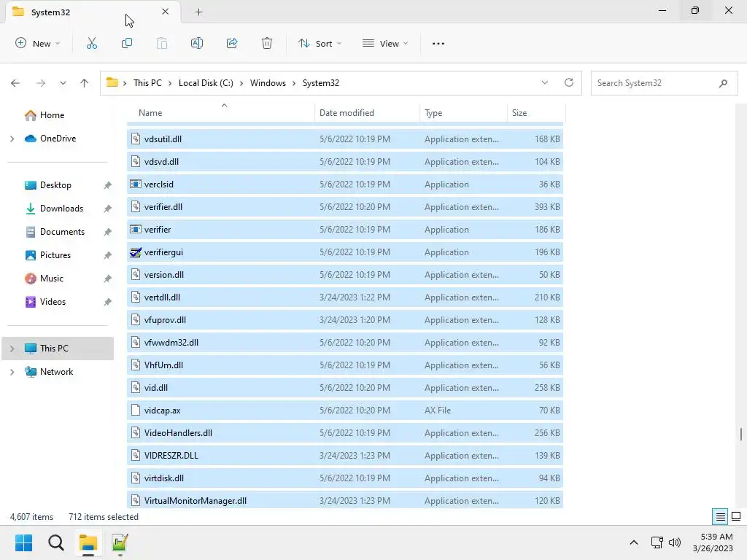Sort by Type column header
Image resolution: width=747 pixels, height=560 pixels.
463,113
